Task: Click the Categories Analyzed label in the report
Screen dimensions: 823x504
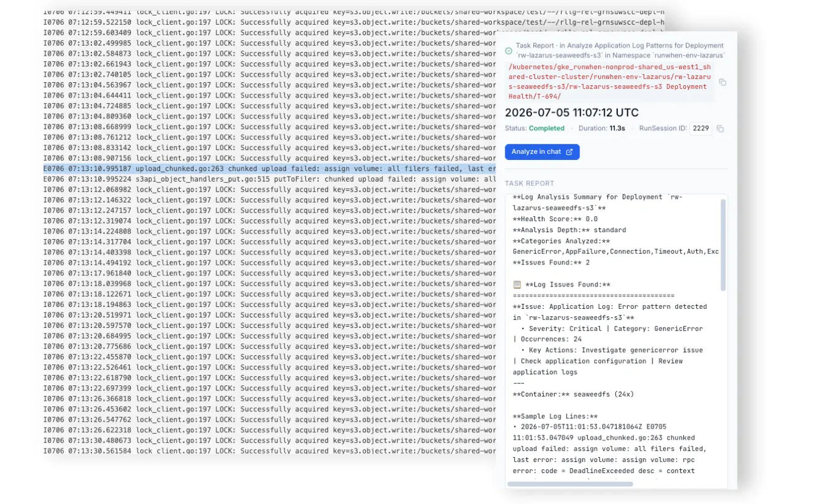Action: pos(561,241)
